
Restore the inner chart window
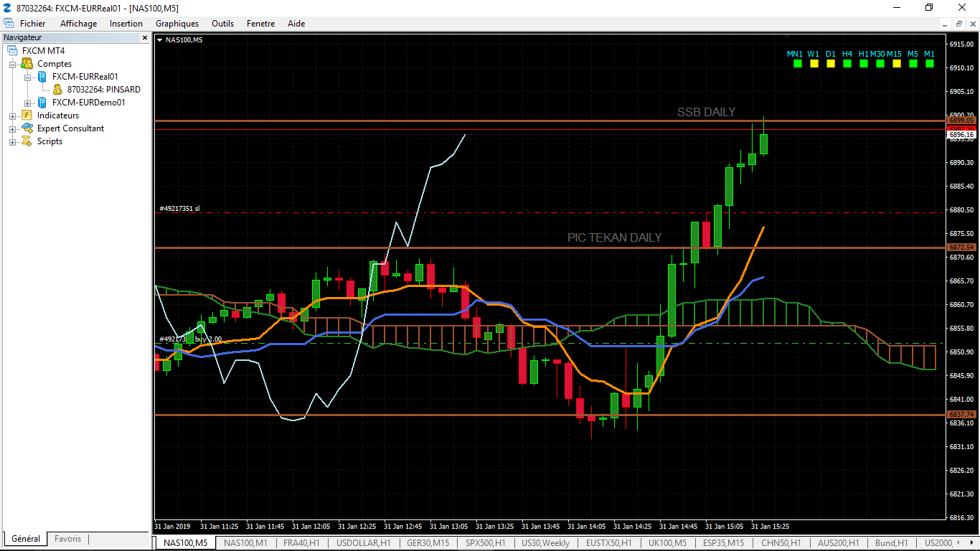click(x=959, y=24)
